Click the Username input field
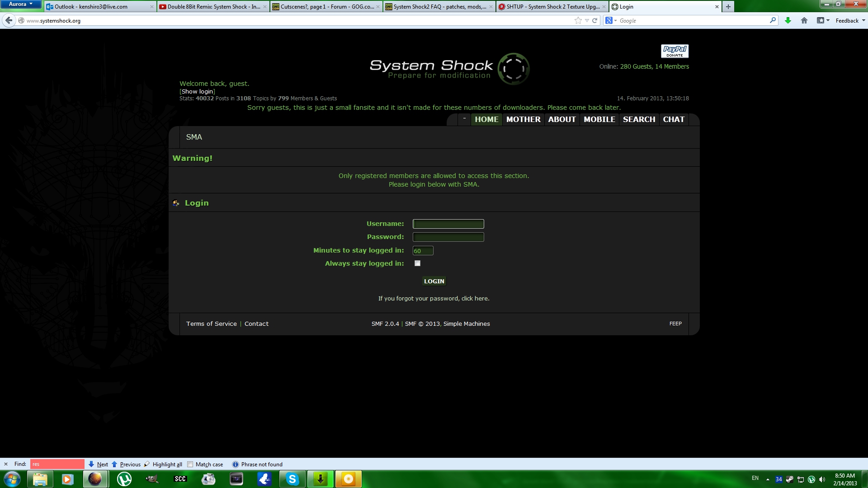 click(448, 224)
